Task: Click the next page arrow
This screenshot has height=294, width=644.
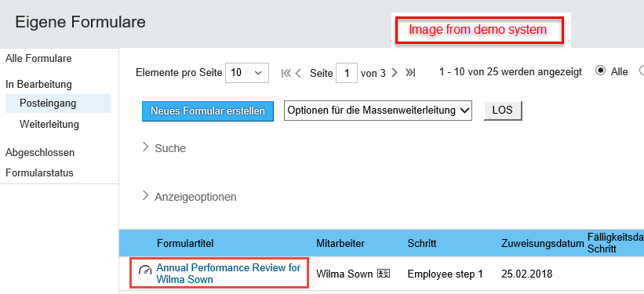Action: (x=395, y=73)
